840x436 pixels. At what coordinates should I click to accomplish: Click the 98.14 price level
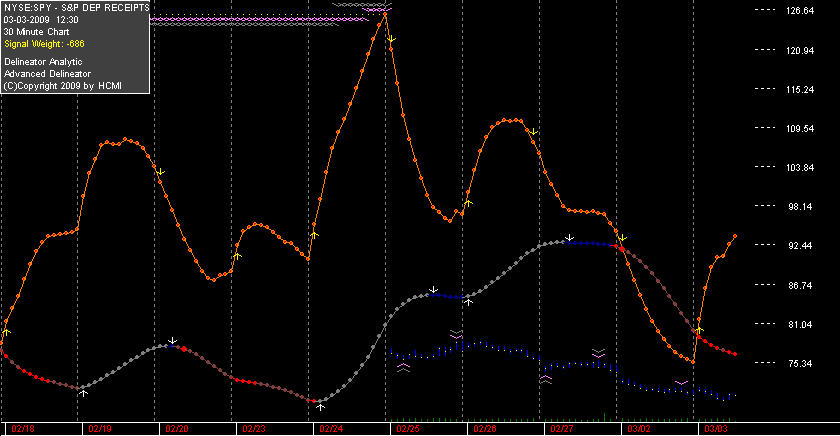tap(800, 207)
